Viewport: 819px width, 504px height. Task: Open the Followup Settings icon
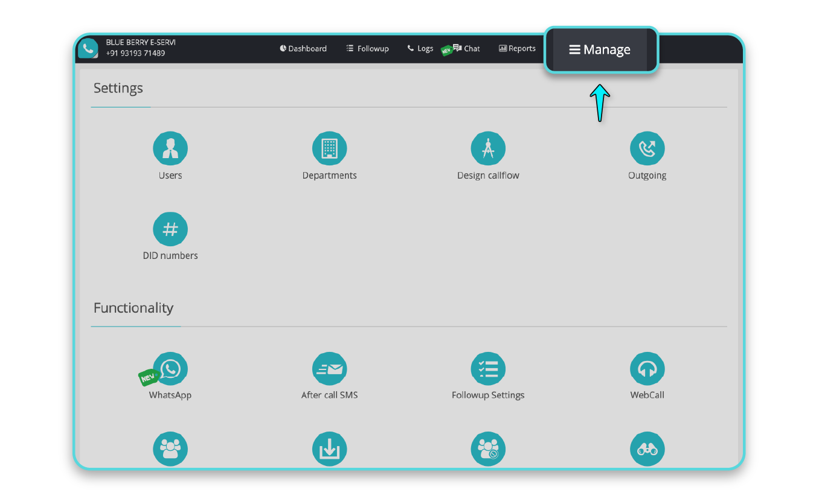pos(488,368)
